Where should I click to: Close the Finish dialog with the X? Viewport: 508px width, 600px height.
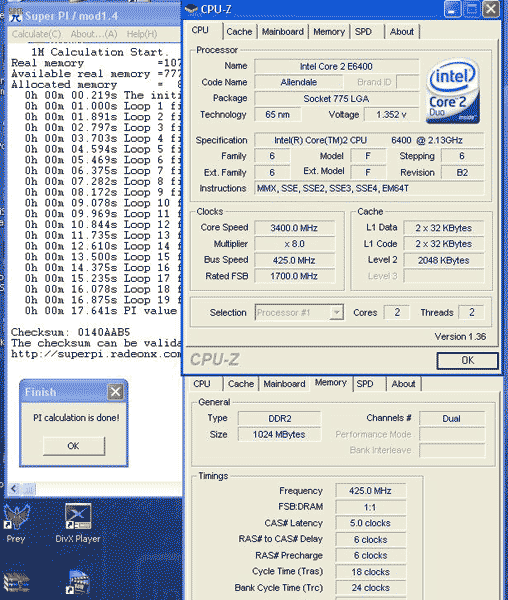click(115, 391)
